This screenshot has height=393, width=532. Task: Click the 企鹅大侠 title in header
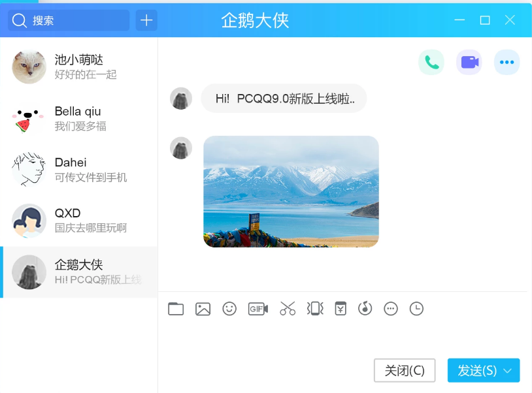click(255, 20)
